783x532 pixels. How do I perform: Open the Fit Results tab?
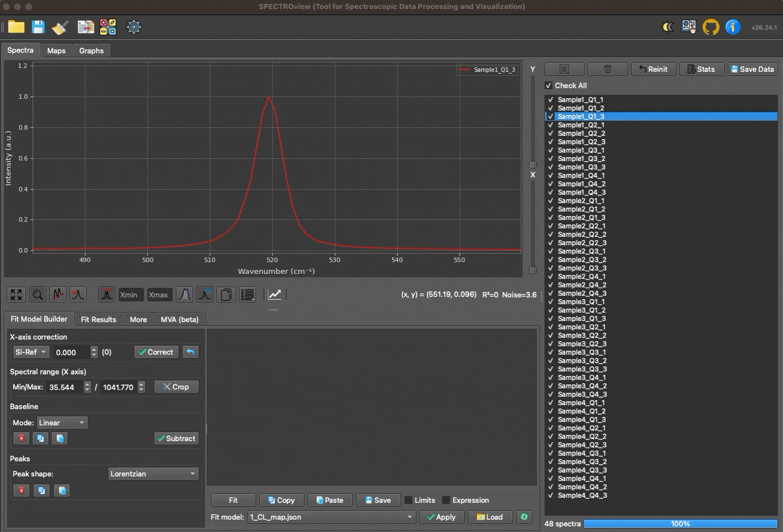click(x=98, y=319)
